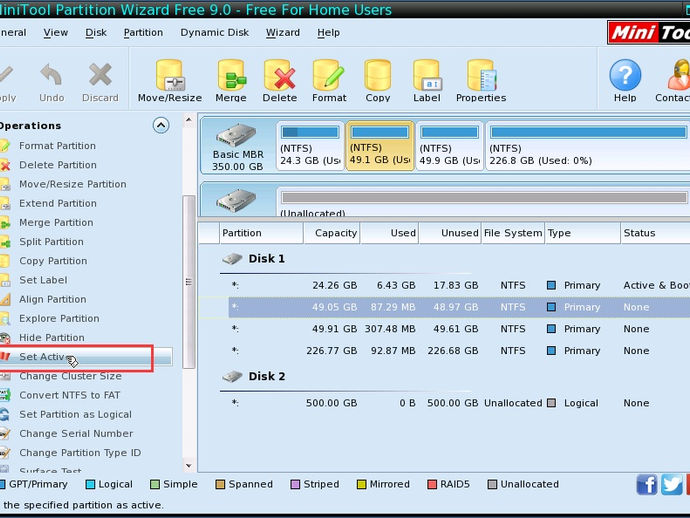Sort by File System column header
The image size is (690, 518).
(513, 233)
